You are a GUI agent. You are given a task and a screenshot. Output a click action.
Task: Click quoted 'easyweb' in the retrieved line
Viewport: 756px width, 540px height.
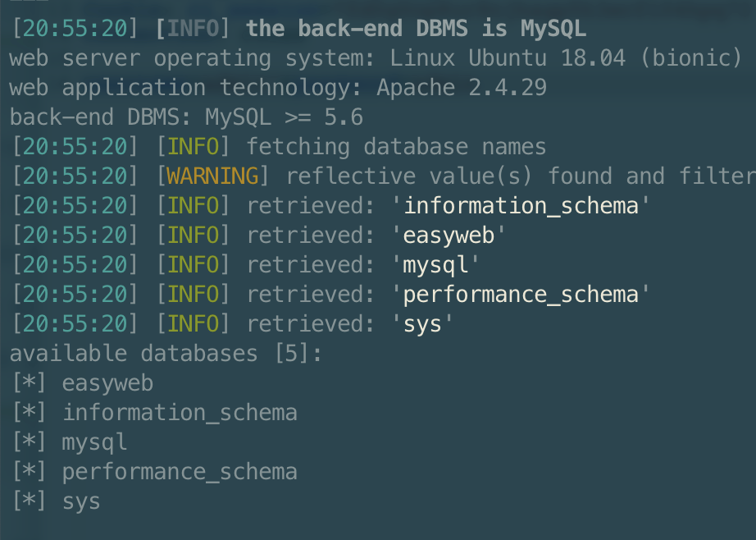(x=449, y=236)
